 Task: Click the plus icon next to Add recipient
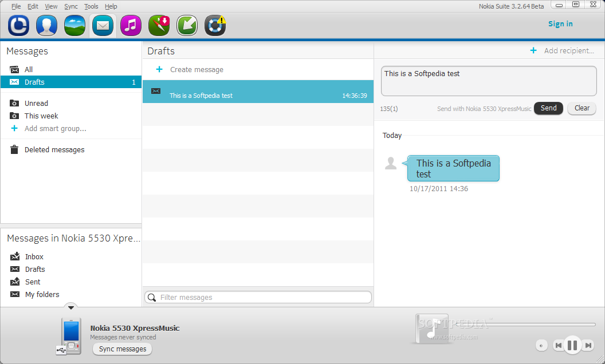pos(533,50)
